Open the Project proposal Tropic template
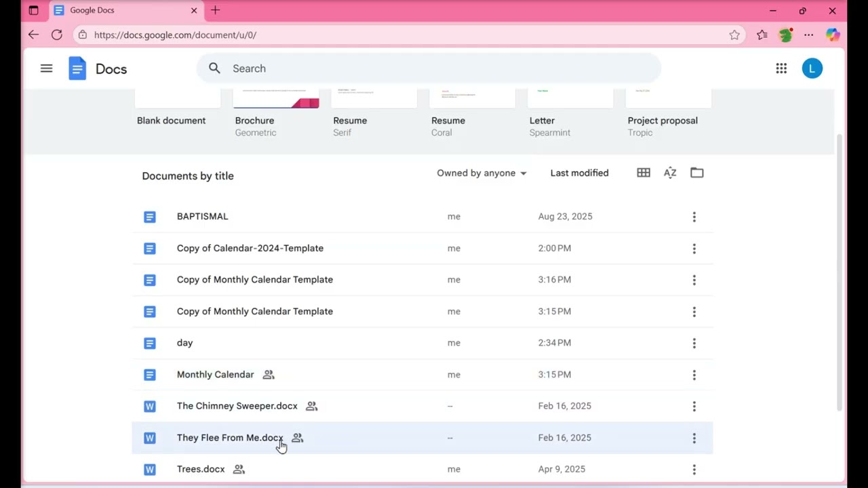Screen dimensions: 868x488 669,113
